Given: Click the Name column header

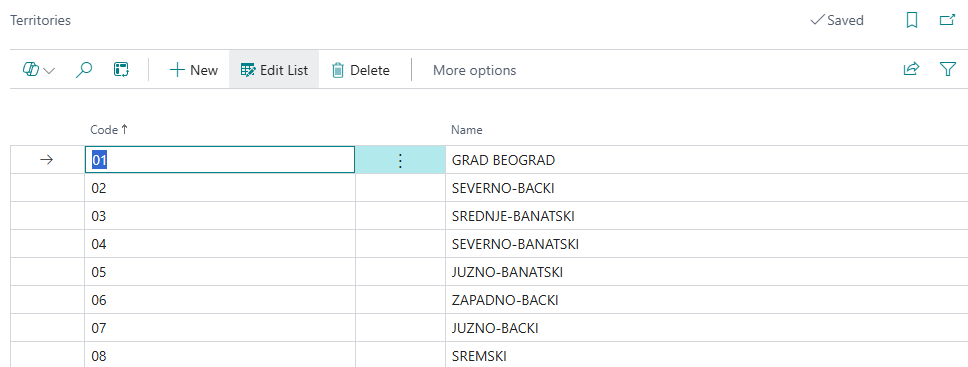Looking at the screenshot, I should 467,130.
